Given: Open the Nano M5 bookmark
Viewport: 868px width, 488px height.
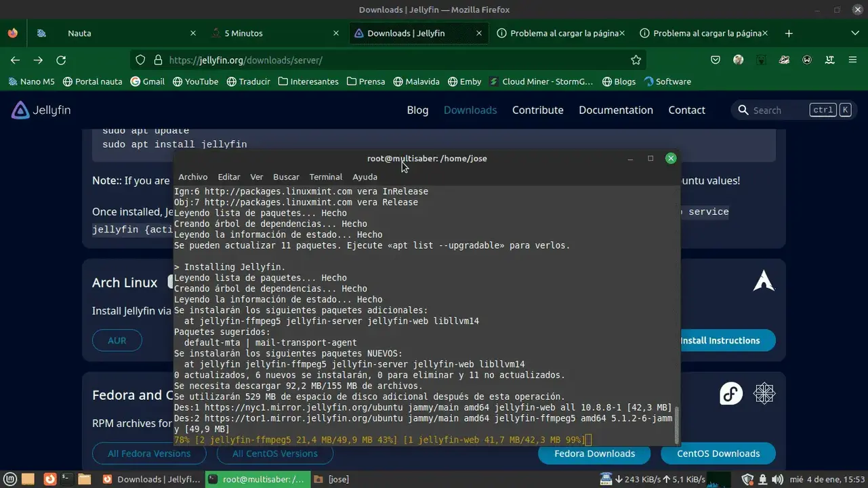Looking at the screenshot, I should pos(31,81).
